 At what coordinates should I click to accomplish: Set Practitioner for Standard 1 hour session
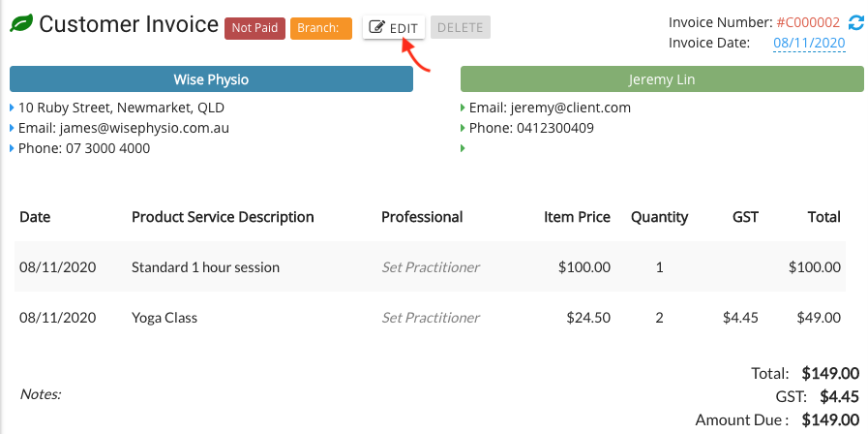point(431,267)
